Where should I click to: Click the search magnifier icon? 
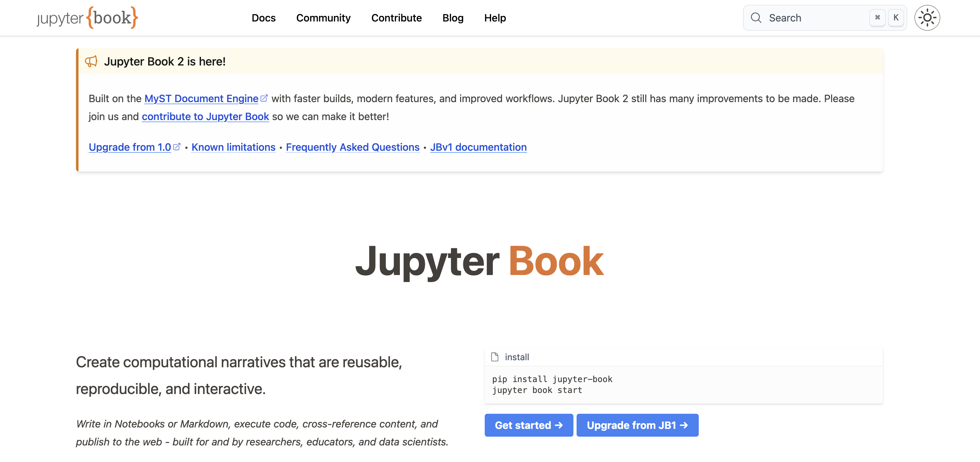tap(756, 18)
